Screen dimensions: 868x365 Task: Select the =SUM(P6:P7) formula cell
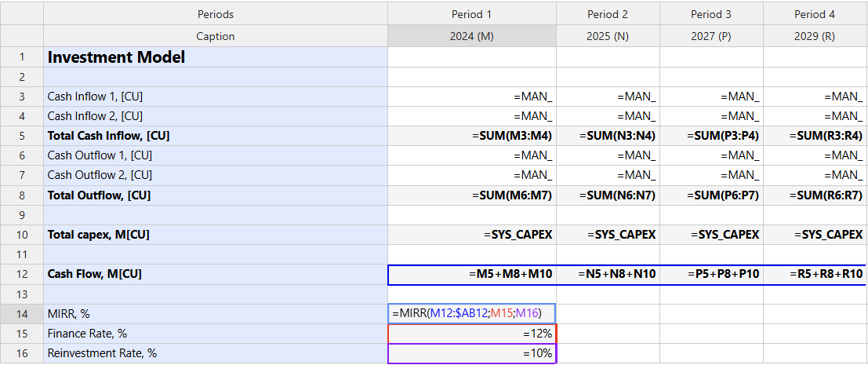pos(711,195)
